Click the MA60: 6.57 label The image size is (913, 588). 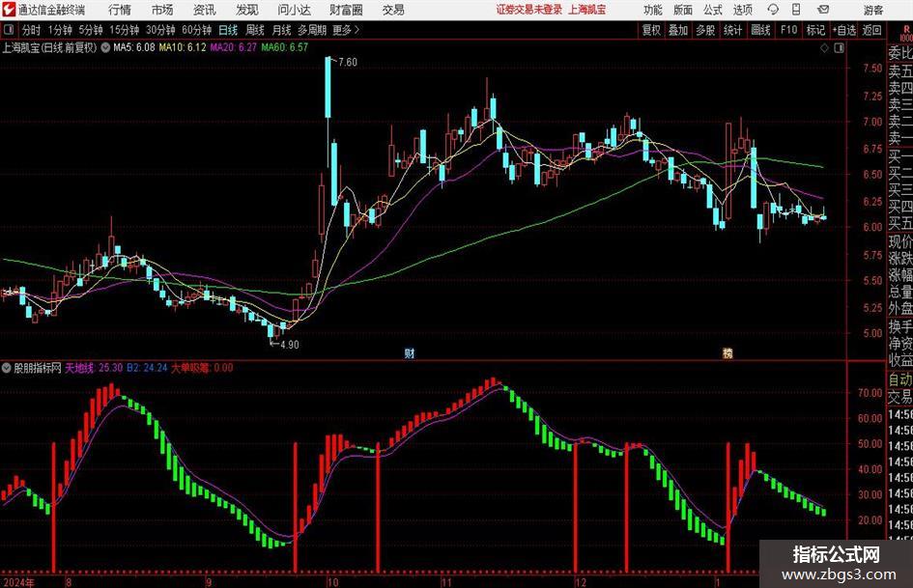pyautogui.click(x=284, y=47)
